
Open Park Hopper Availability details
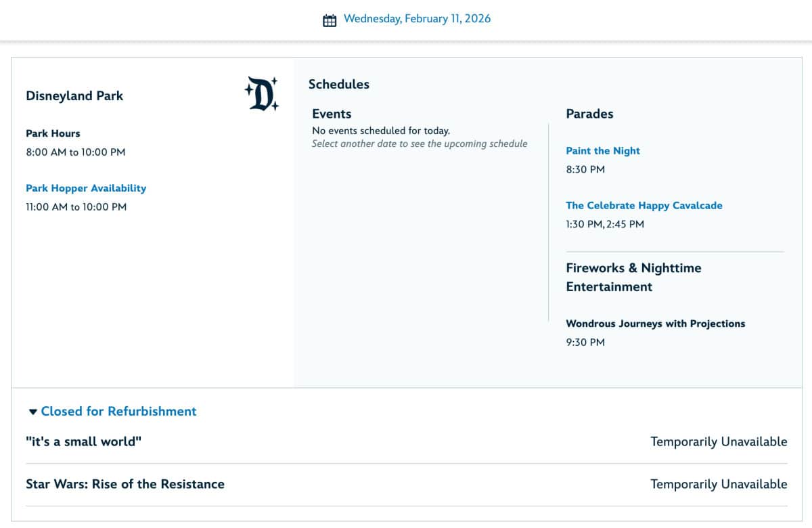[85, 188]
